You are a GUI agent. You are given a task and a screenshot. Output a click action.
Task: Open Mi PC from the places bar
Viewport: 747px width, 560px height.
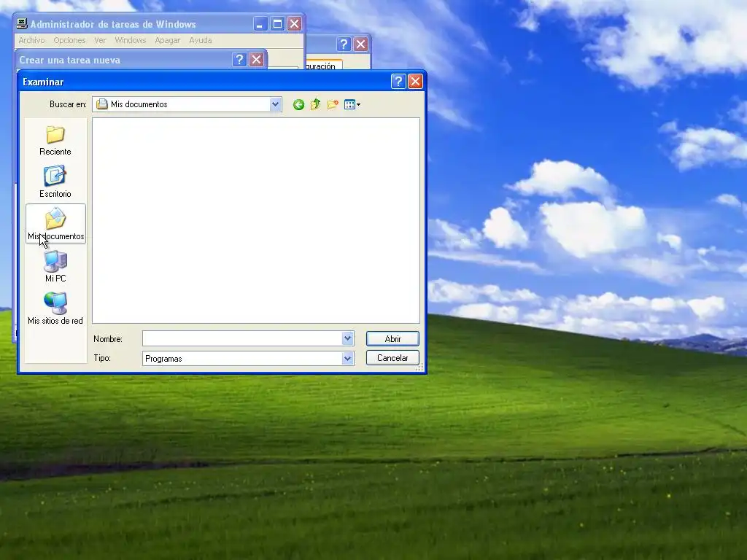click(55, 267)
